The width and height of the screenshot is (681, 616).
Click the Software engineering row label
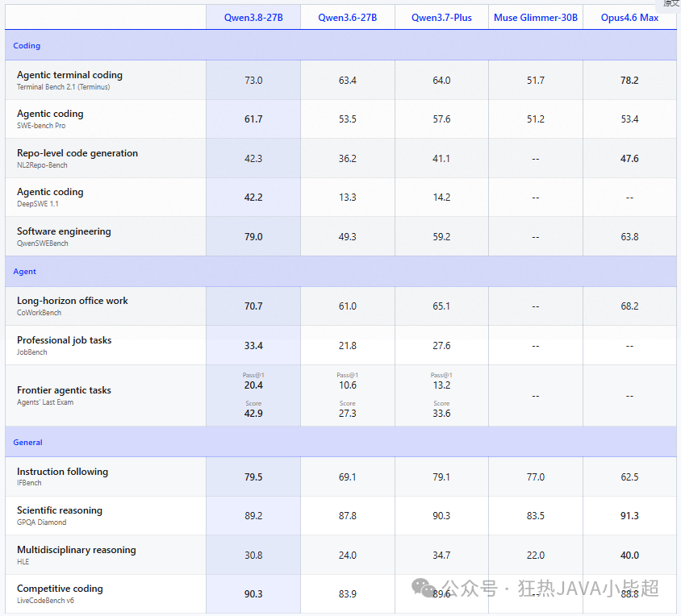point(64,231)
